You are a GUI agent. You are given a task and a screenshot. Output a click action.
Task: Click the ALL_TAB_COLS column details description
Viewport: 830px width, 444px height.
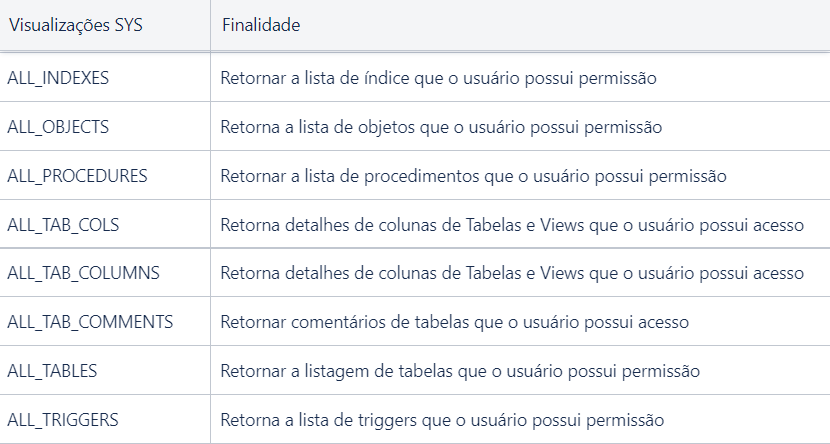point(512,225)
